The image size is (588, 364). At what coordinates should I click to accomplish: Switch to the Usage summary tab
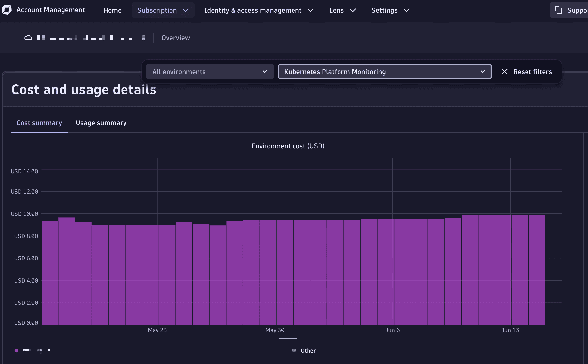[x=101, y=123]
